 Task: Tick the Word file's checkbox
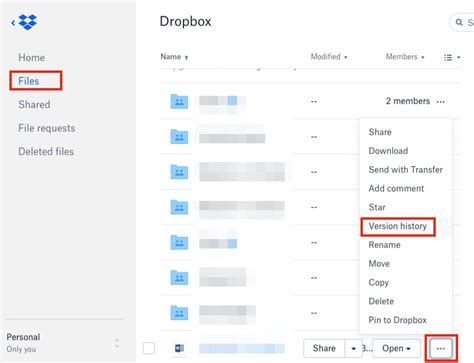point(149,348)
